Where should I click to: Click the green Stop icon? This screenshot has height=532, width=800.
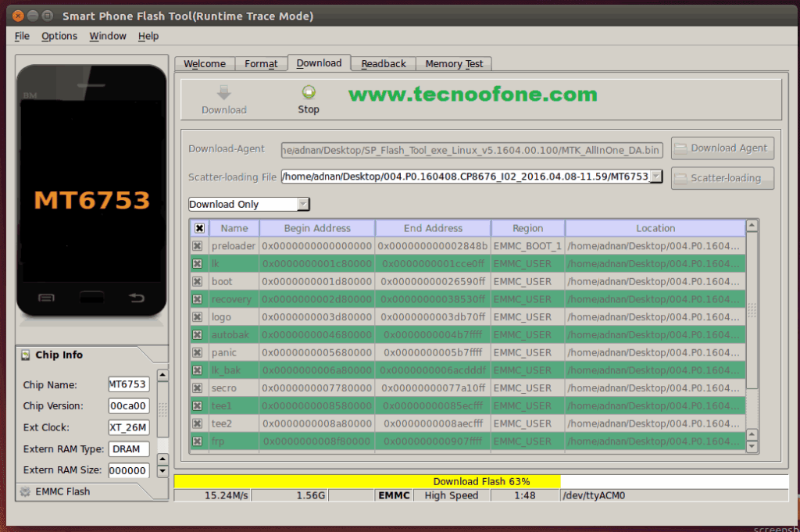click(309, 92)
